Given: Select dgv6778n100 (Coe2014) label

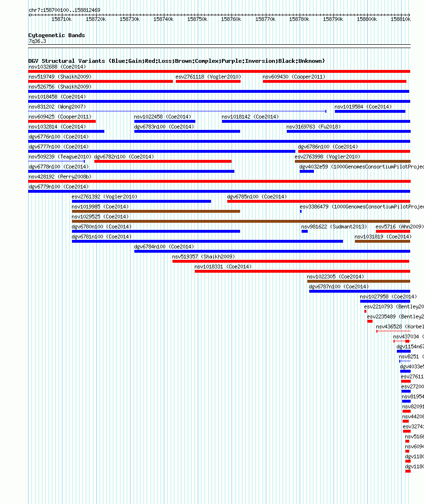Looking at the screenshot, I should [59, 167].
